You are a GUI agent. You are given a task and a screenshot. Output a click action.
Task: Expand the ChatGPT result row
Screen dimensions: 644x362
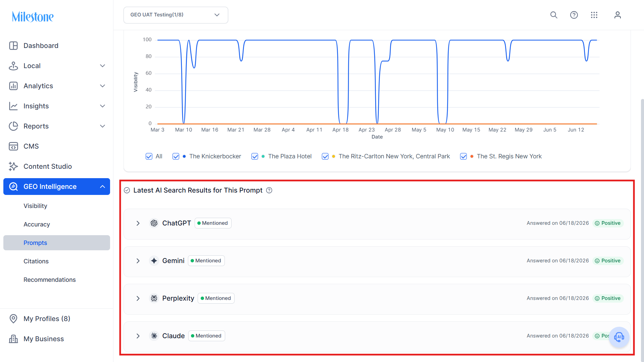click(138, 223)
